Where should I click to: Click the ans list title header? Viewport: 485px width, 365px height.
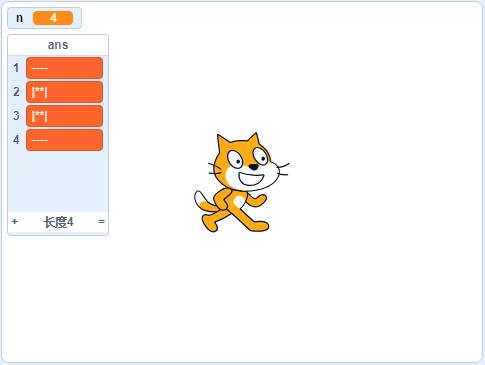coord(58,45)
